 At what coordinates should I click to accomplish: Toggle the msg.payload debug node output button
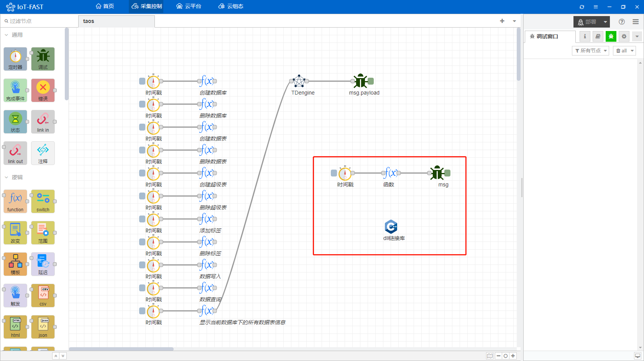(x=371, y=81)
